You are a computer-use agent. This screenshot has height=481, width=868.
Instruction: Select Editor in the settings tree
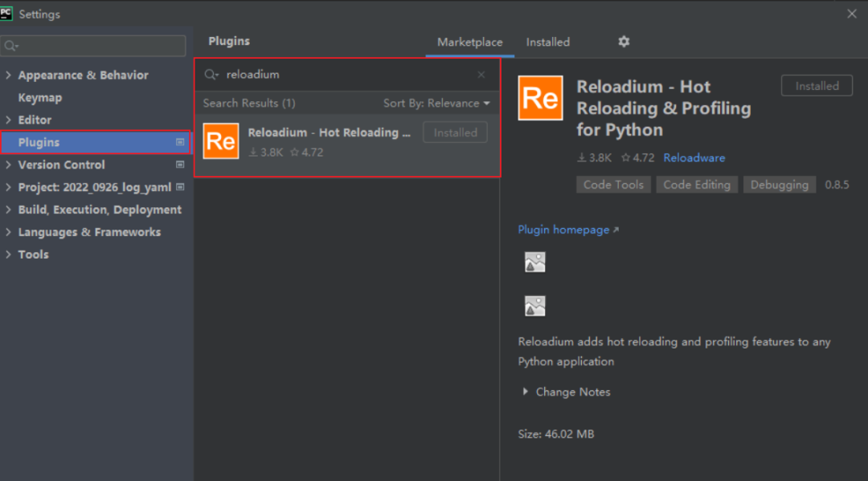[x=35, y=120]
